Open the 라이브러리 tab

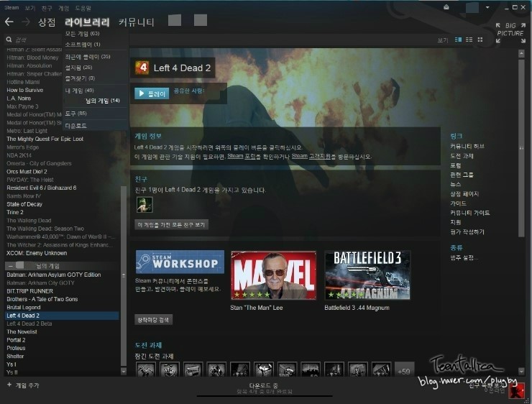coord(87,22)
